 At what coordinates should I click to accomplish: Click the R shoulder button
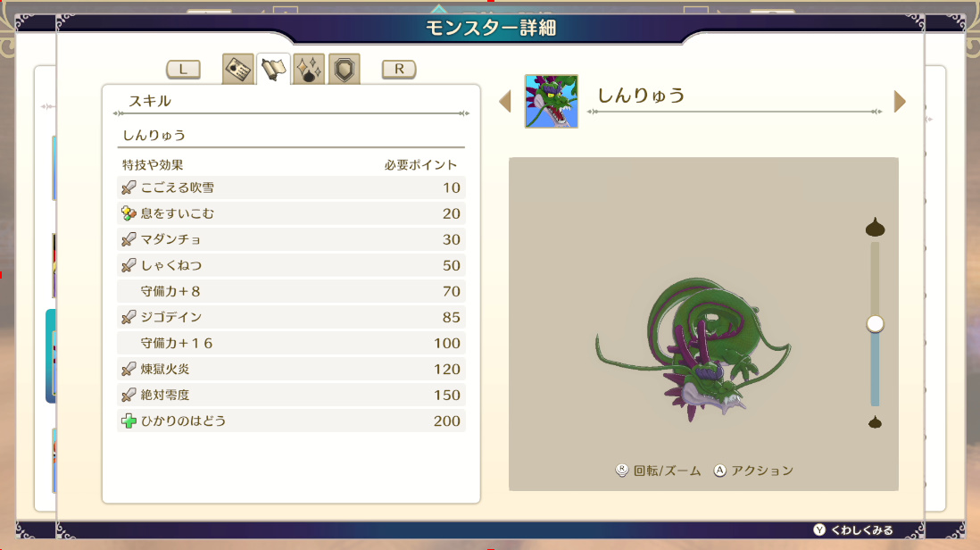(x=399, y=70)
